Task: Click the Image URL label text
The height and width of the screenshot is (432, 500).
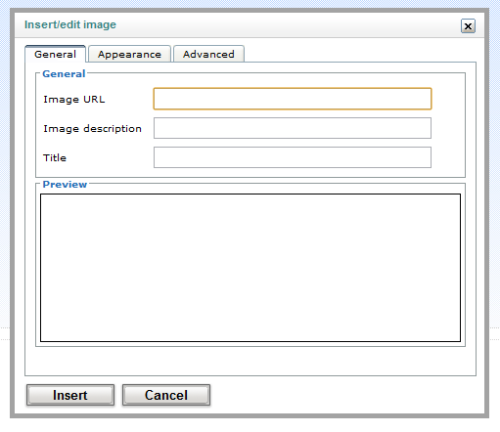Action: point(74,99)
